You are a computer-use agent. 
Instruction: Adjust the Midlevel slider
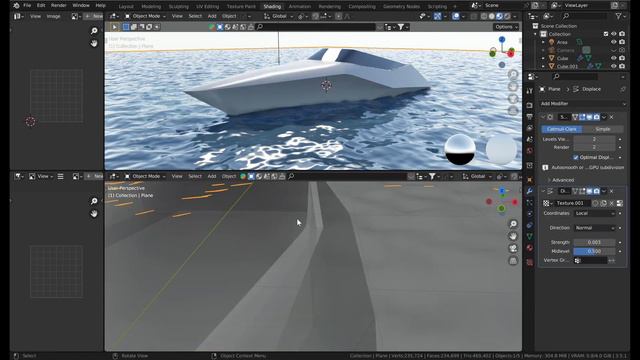[x=594, y=251]
